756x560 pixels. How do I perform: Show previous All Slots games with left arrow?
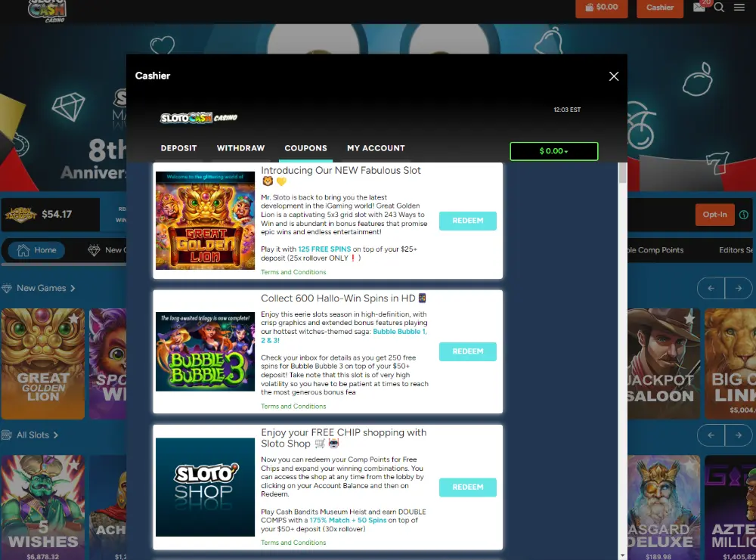click(x=711, y=435)
